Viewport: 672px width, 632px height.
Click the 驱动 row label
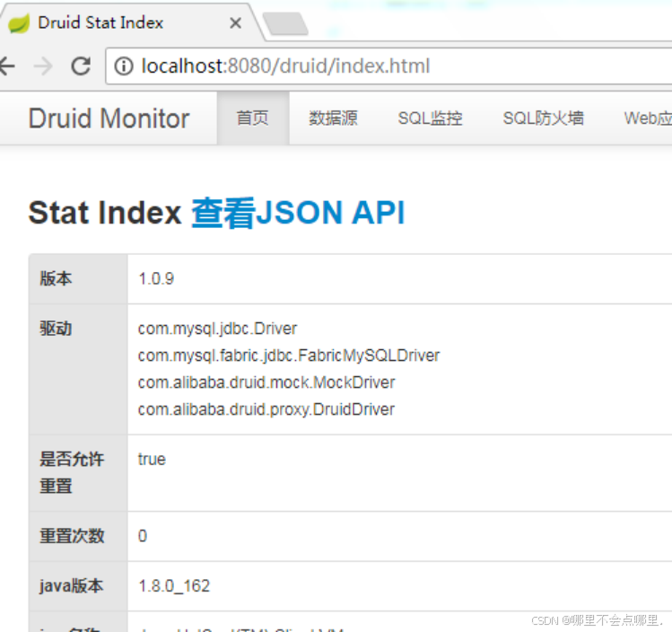[x=56, y=329]
